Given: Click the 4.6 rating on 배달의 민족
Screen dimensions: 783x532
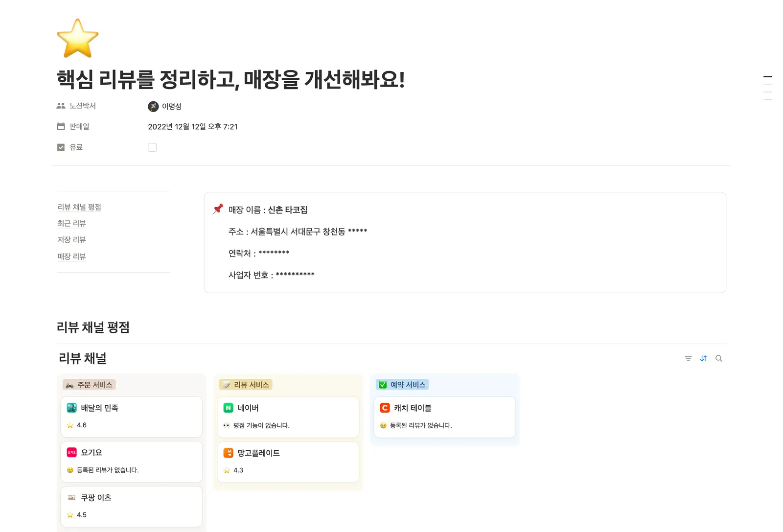Looking at the screenshot, I should (x=82, y=425).
